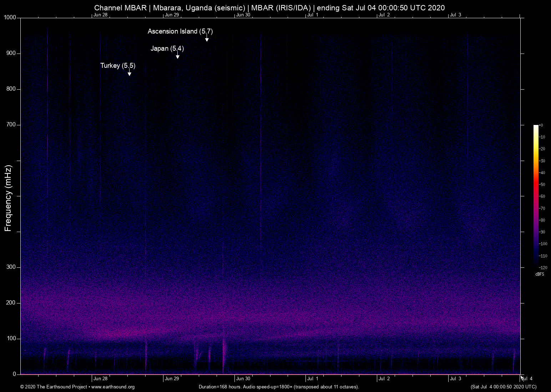Select the "-50" color scale label
Image resolution: width=551 pixels, height=392 pixels.
tap(542, 185)
